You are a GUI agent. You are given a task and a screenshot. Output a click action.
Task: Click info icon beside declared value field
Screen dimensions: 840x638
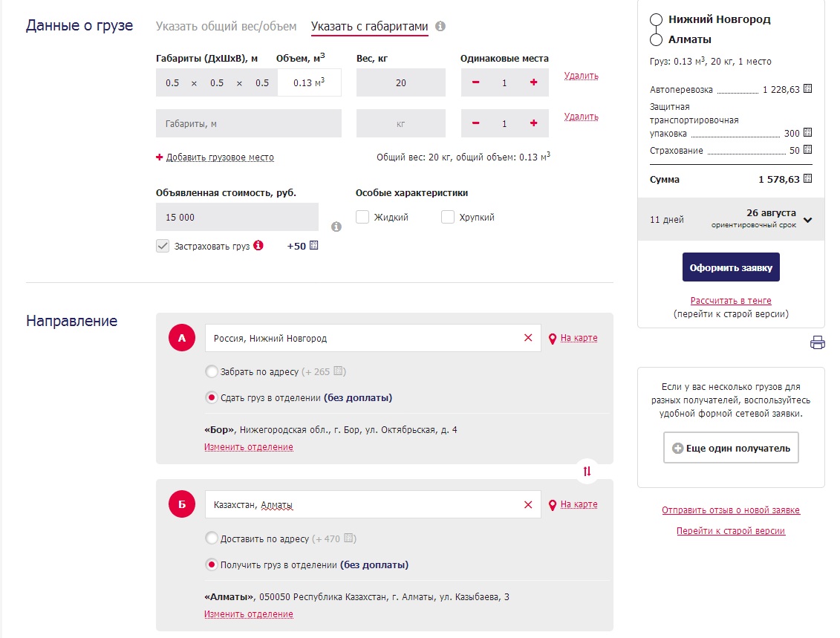(x=336, y=227)
